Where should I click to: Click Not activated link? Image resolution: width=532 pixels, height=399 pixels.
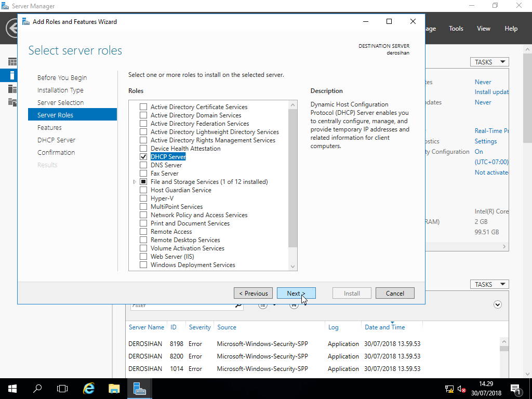[x=491, y=172]
